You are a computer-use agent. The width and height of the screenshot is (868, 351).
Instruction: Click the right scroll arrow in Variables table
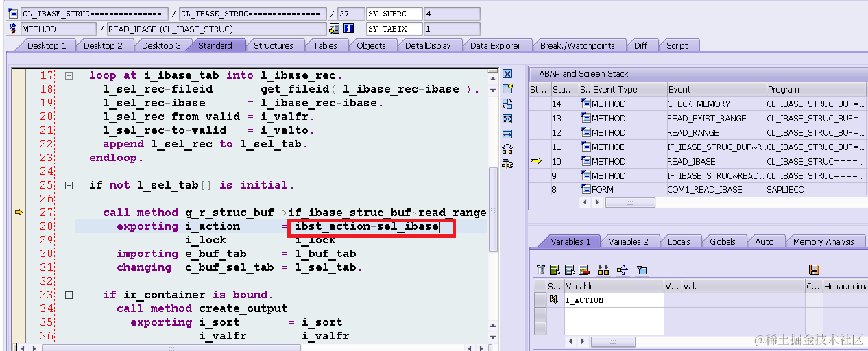tap(582, 341)
